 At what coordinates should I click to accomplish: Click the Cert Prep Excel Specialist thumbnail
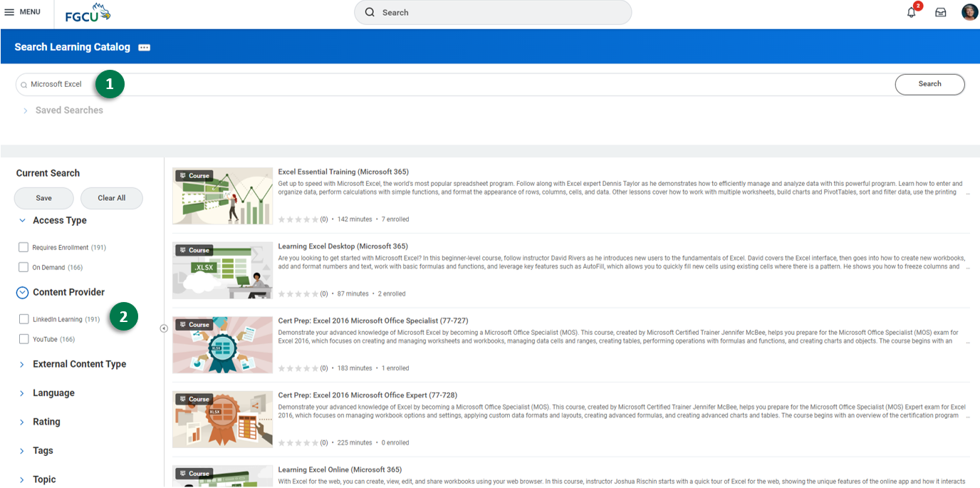[x=222, y=345]
